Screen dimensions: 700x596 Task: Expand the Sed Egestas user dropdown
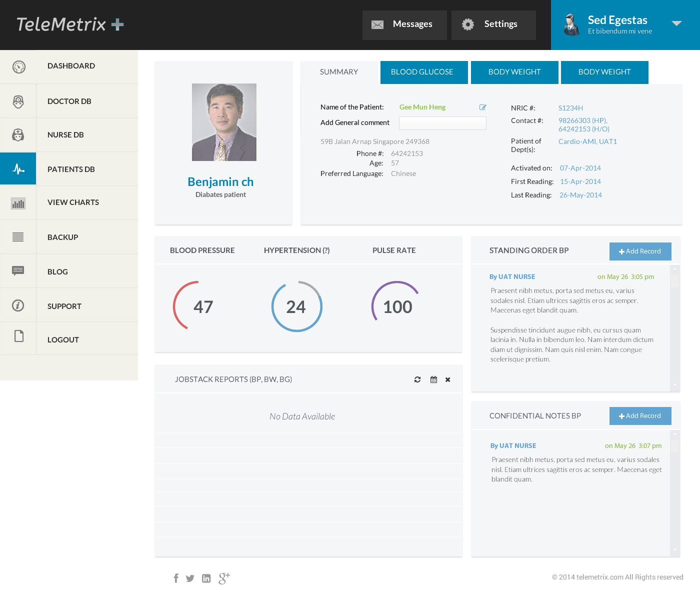(x=676, y=23)
